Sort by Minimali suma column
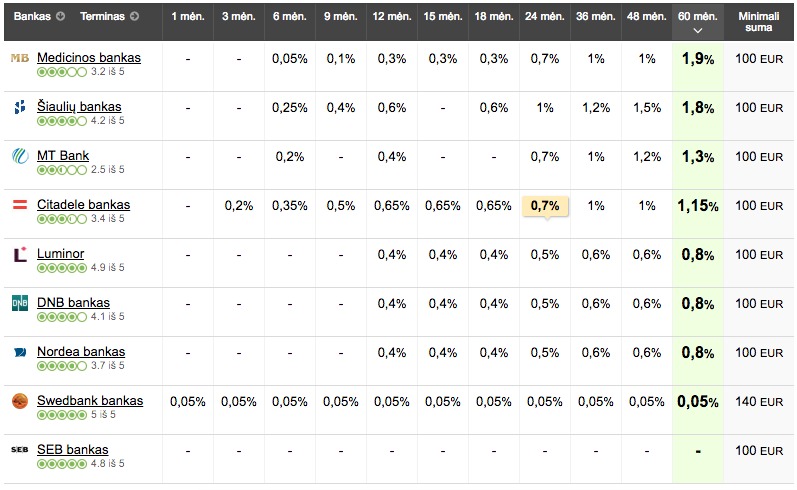 click(x=758, y=22)
